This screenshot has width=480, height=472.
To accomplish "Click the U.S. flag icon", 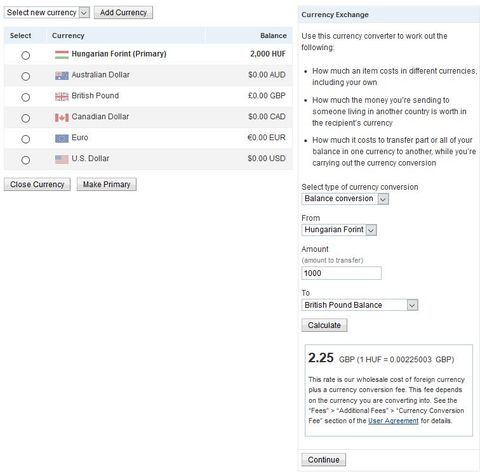I will (62, 159).
